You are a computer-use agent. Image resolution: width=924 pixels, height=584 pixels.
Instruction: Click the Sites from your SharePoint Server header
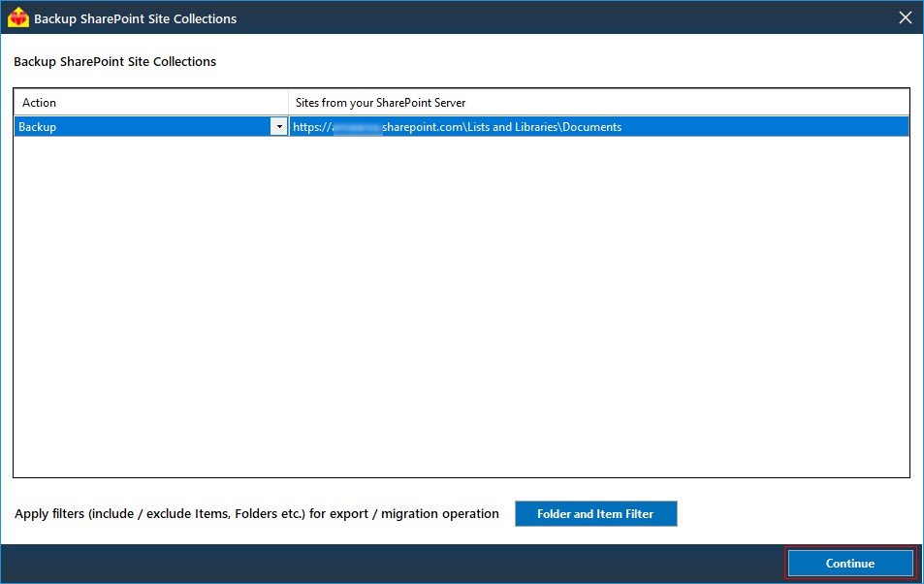coord(599,103)
